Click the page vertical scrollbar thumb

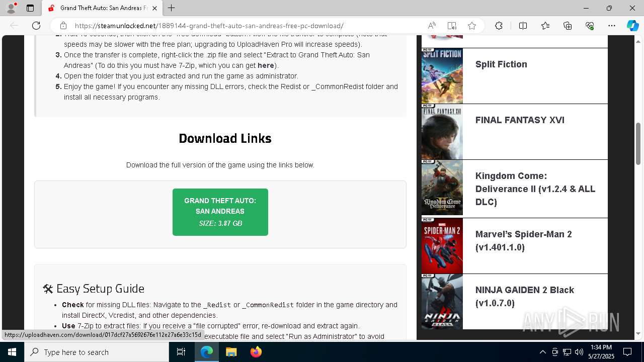(x=638, y=144)
